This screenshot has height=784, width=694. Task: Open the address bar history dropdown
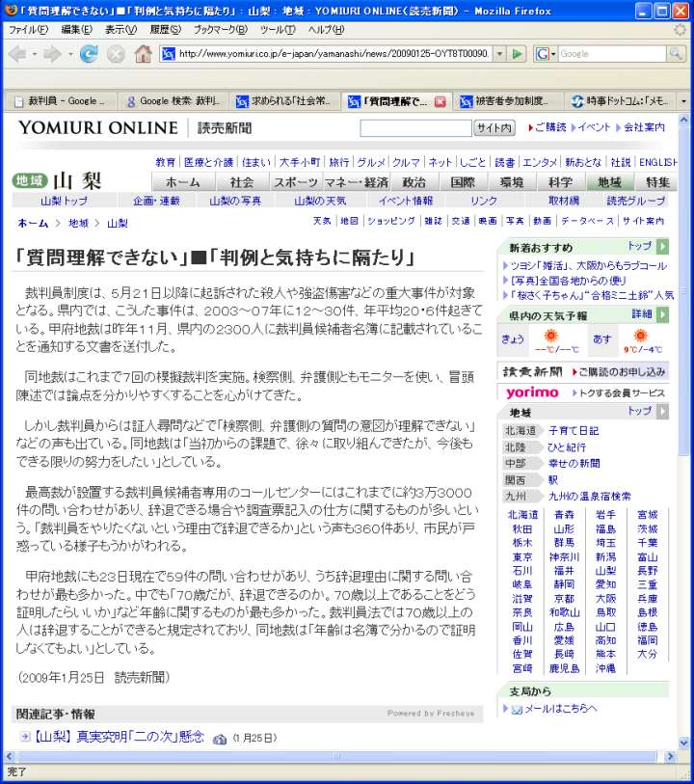499,54
